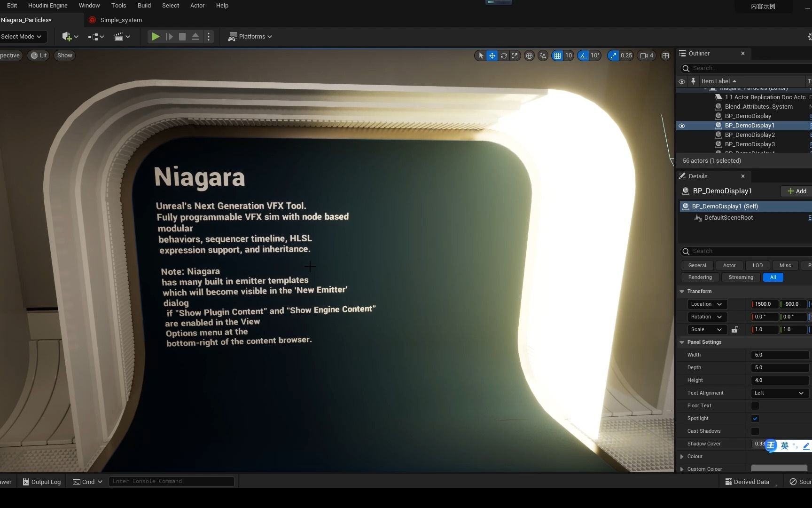The width and height of the screenshot is (812, 508).
Task: Expand the Custom Colour section
Action: click(682, 469)
